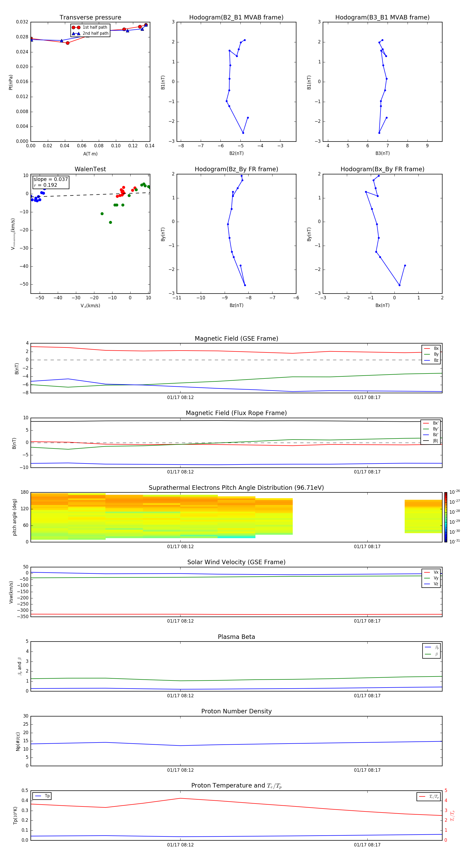Click the 'B3(nT)' x-axis label

[x=382, y=153]
